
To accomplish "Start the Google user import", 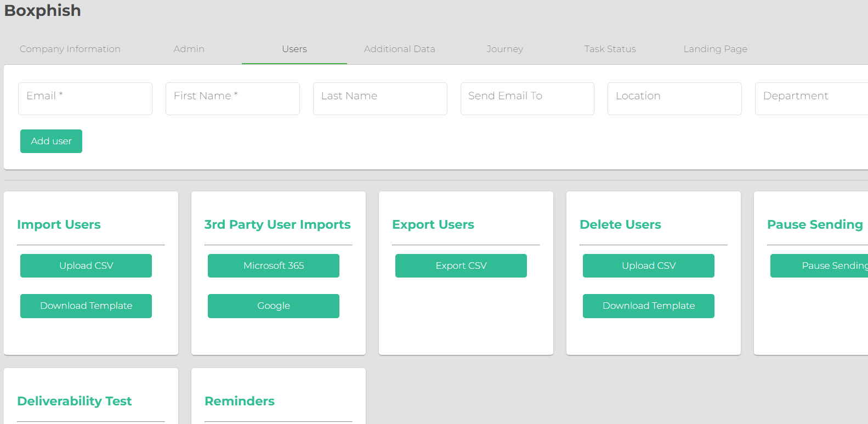I will (274, 306).
